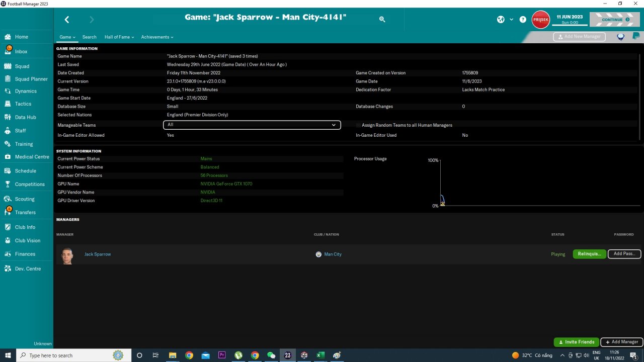Open the Achievements dropdown menu
Screen dimensions: 644x362
(x=157, y=37)
